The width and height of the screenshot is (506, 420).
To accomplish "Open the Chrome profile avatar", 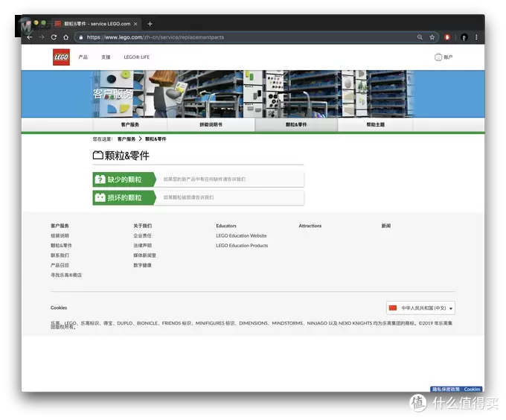I will (x=464, y=37).
